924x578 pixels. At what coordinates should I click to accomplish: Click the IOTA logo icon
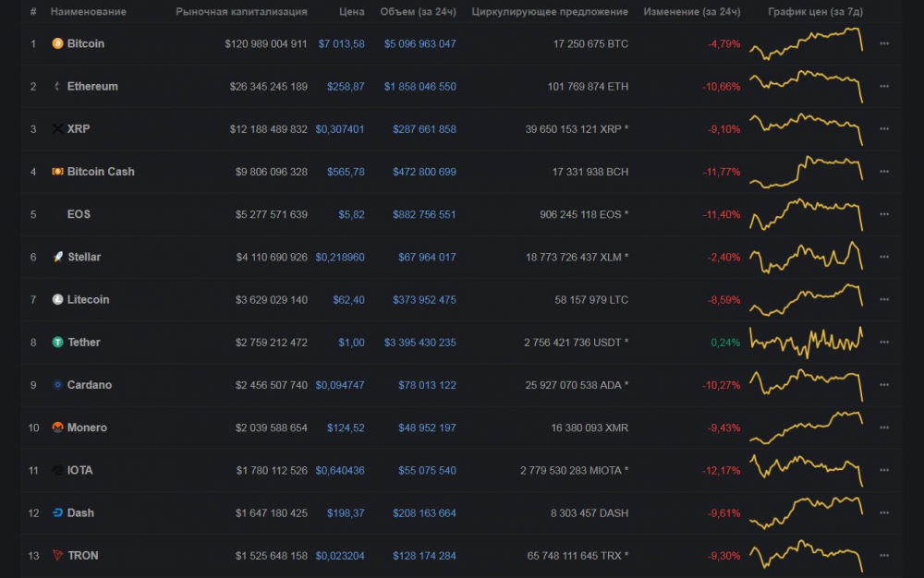[57, 470]
